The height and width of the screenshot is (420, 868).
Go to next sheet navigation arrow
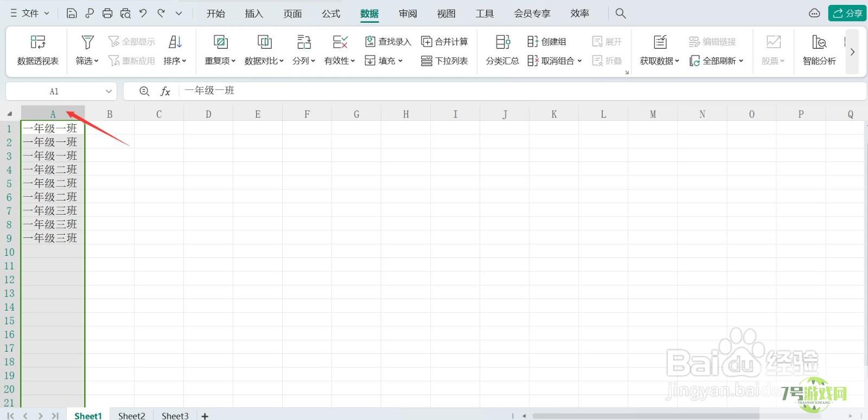pos(40,416)
